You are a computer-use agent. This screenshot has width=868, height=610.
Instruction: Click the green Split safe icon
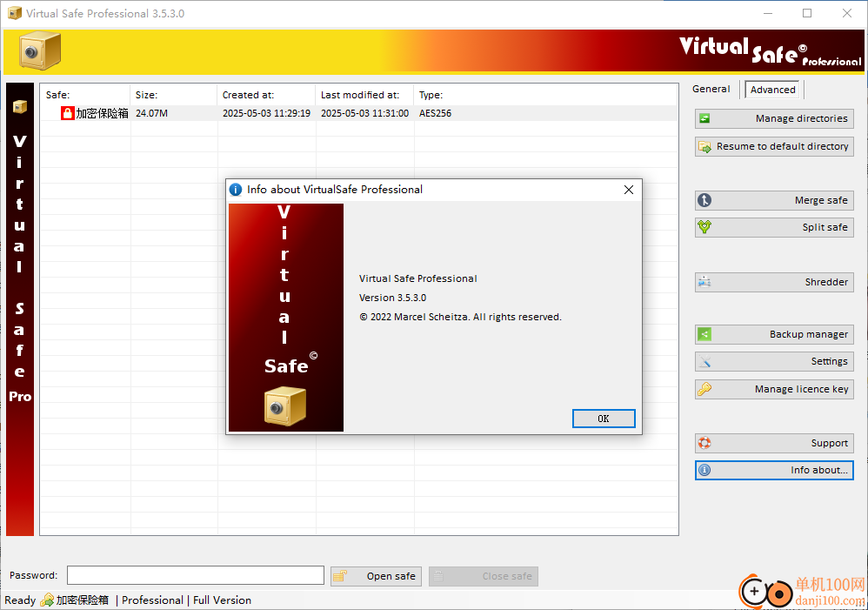tap(704, 226)
